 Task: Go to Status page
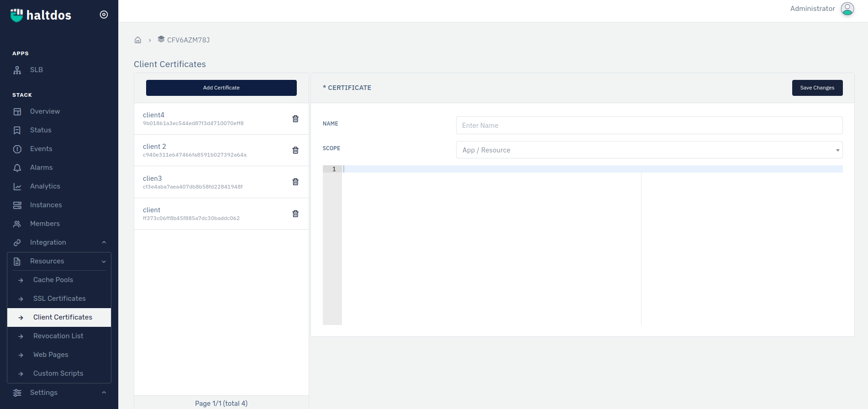(x=41, y=130)
